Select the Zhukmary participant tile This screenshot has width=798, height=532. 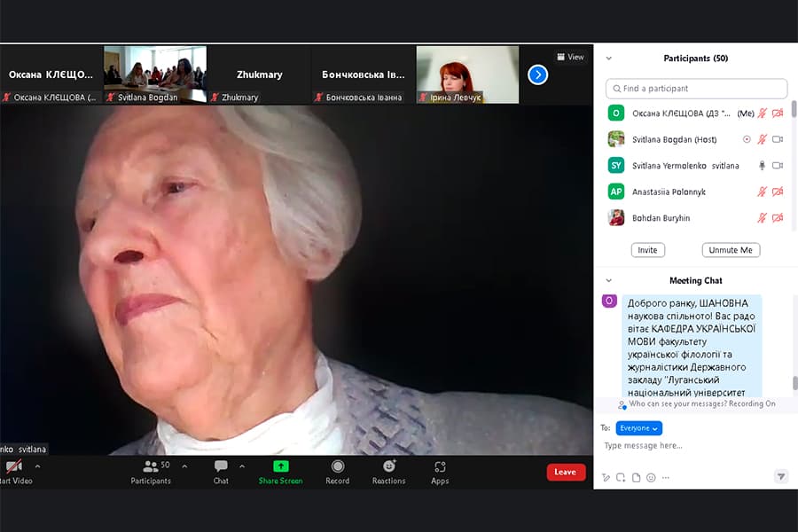(259, 74)
